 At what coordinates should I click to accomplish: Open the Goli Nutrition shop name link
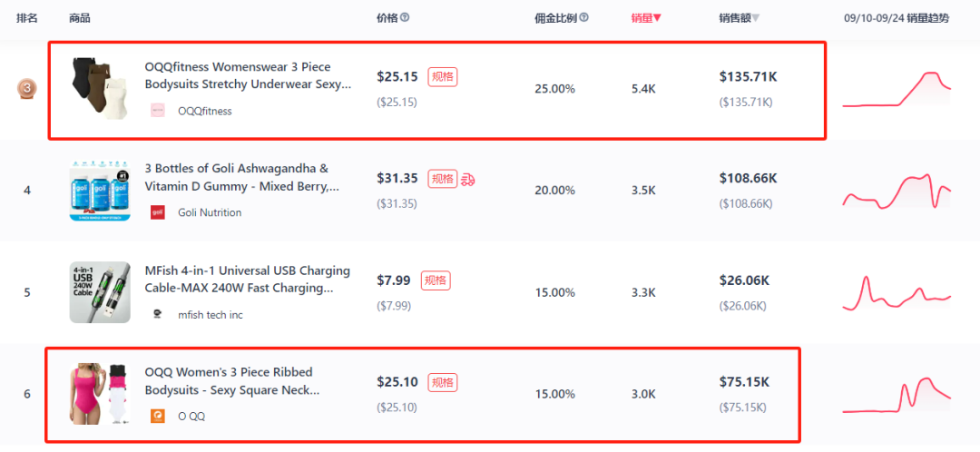pyautogui.click(x=210, y=212)
